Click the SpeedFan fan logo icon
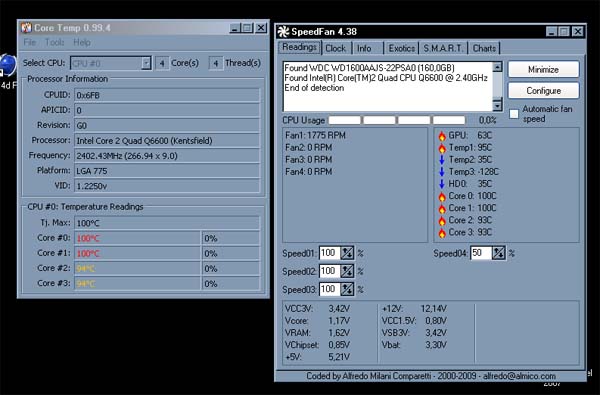The image size is (600, 395). (283, 31)
